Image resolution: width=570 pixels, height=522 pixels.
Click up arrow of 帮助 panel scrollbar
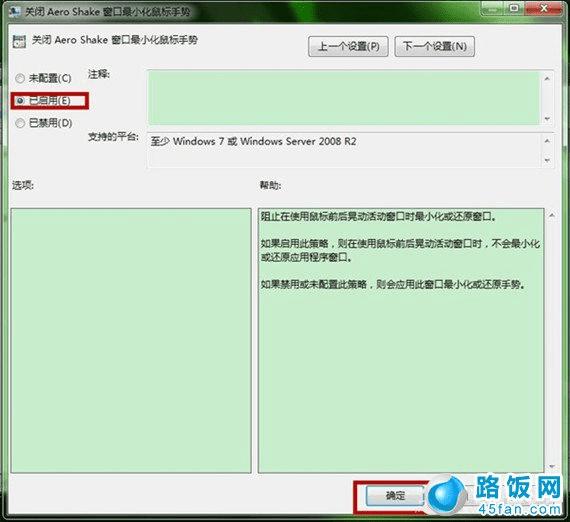coord(552,215)
